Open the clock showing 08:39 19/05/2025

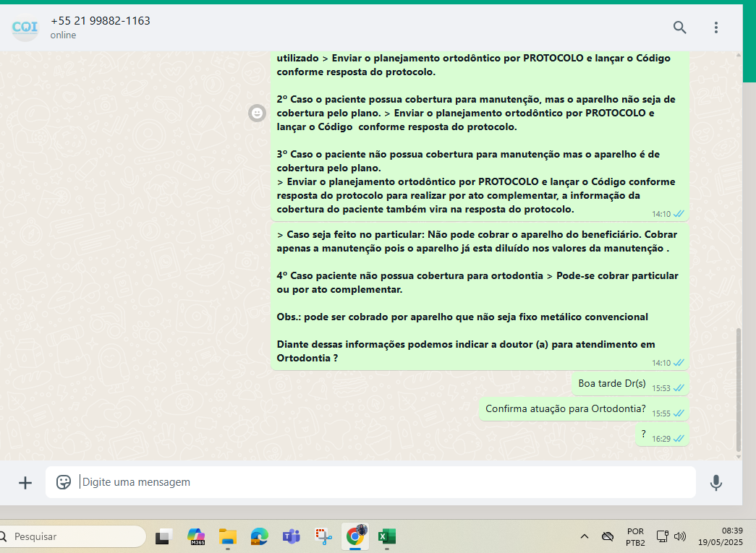click(721, 536)
